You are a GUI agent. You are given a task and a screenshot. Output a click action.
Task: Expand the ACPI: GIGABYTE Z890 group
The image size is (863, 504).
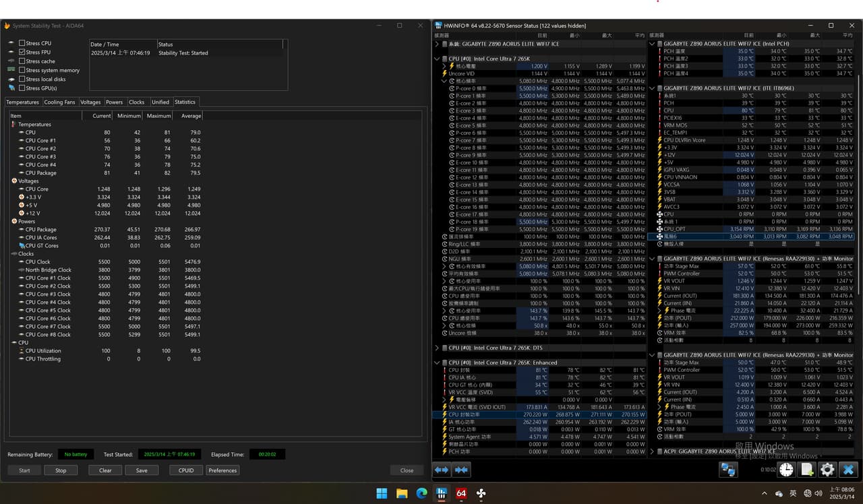652,451
